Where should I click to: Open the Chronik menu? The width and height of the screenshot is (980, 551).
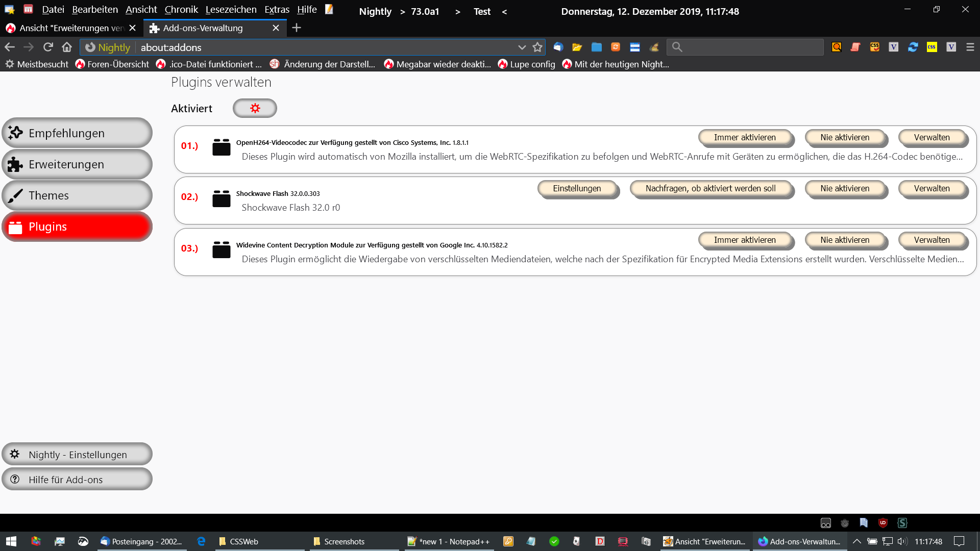pos(181,10)
